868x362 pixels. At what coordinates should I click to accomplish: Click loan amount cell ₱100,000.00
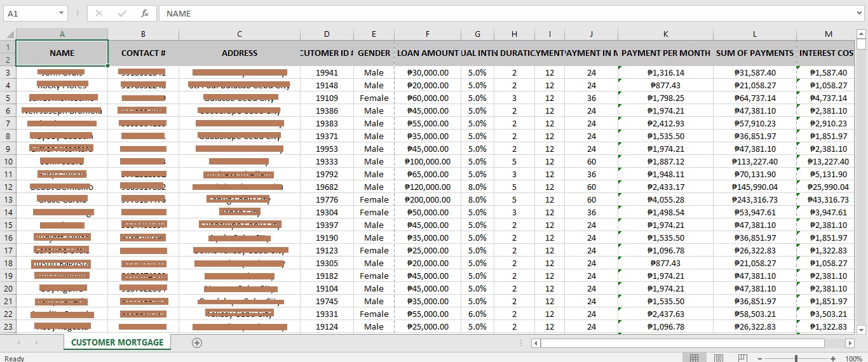pos(428,161)
